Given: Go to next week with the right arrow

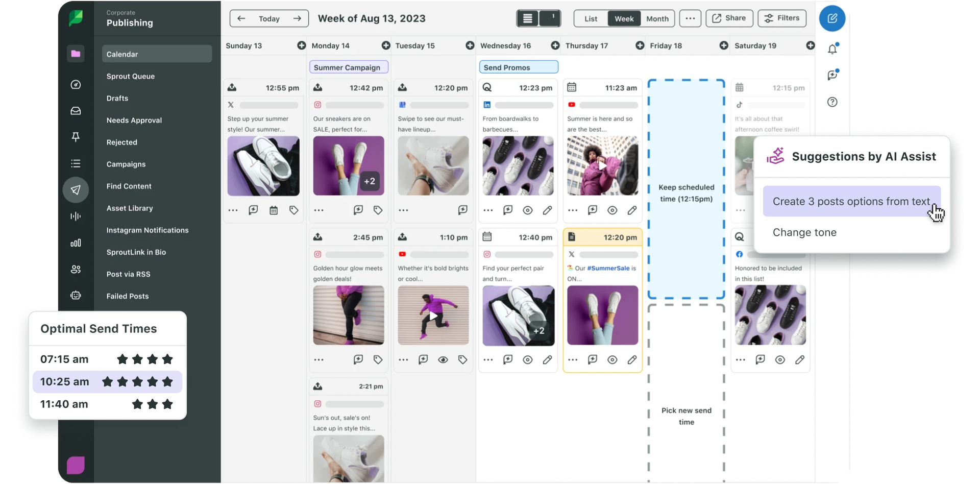Looking at the screenshot, I should [297, 18].
